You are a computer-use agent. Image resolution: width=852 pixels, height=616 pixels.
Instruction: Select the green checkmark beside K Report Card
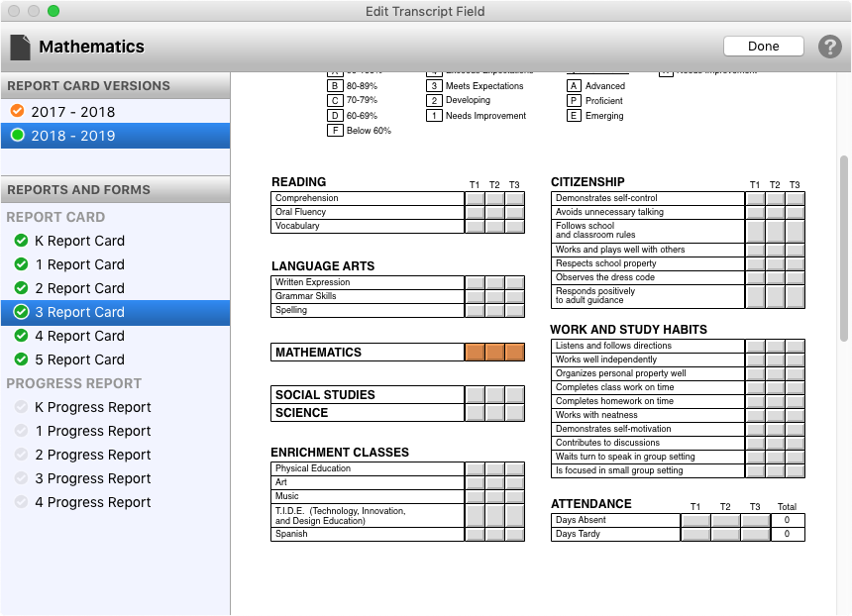(x=21, y=241)
